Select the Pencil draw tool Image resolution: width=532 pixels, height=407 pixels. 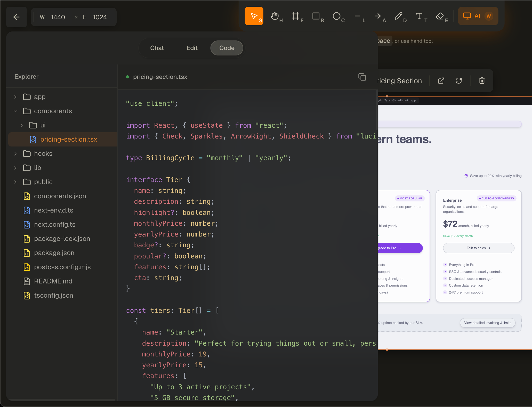[399, 16]
